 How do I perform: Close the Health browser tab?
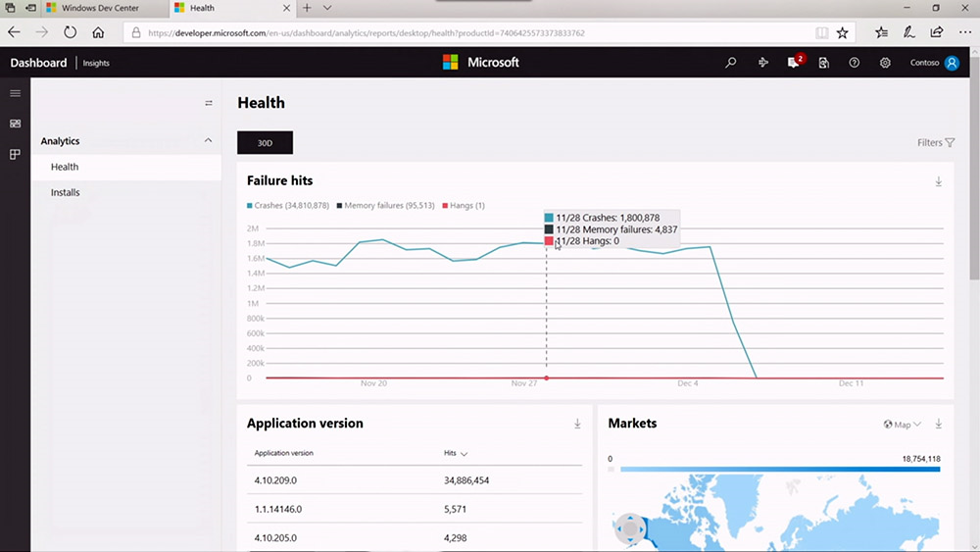point(286,8)
